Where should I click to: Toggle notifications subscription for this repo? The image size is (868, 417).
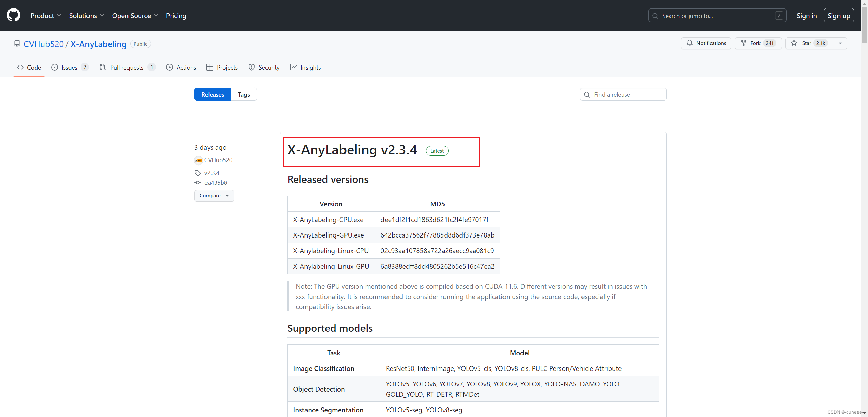[x=706, y=43]
